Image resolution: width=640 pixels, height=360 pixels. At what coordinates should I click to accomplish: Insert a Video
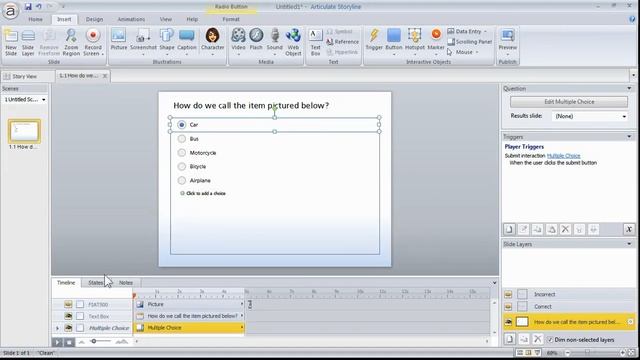(238, 42)
